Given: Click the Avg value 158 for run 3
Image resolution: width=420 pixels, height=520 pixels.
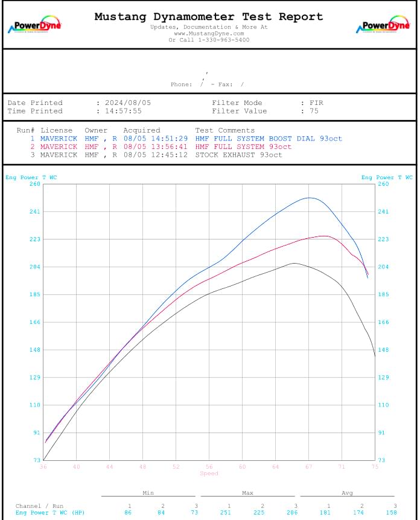Looking at the screenshot, I should point(392,512).
